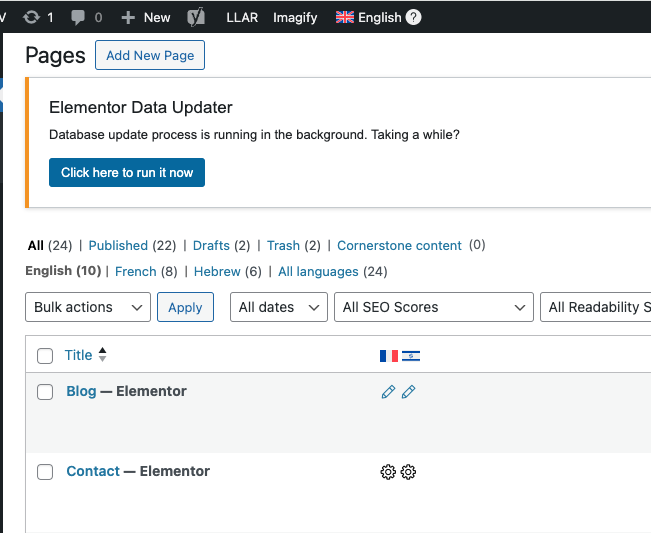Click the UK flag language icon
The image size is (651, 533).
(x=345, y=17)
